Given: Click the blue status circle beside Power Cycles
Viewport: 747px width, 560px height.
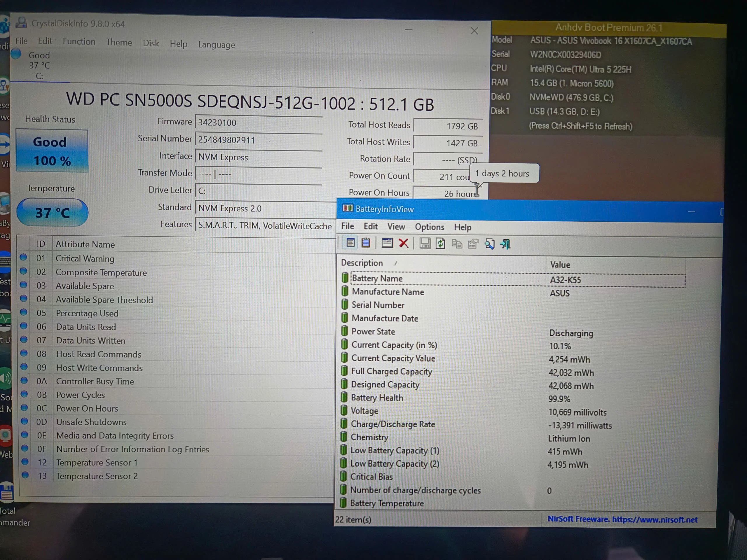Looking at the screenshot, I should [24, 394].
